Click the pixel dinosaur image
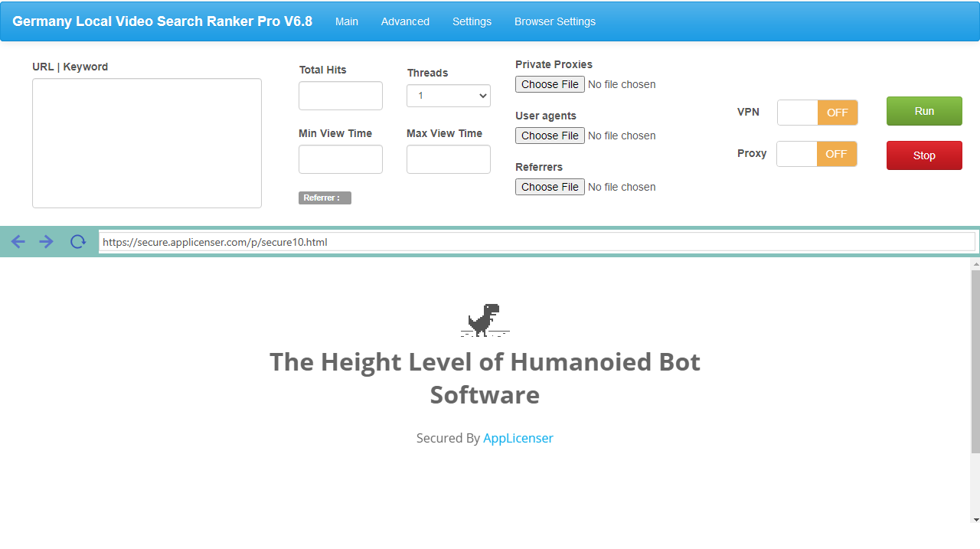This screenshot has width=980, height=549. pyautogui.click(x=485, y=320)
